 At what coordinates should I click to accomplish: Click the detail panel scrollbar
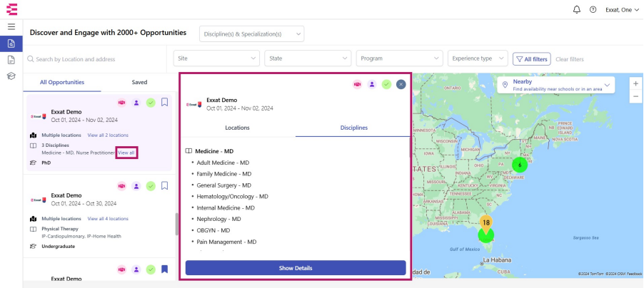[x=410, y=148]
